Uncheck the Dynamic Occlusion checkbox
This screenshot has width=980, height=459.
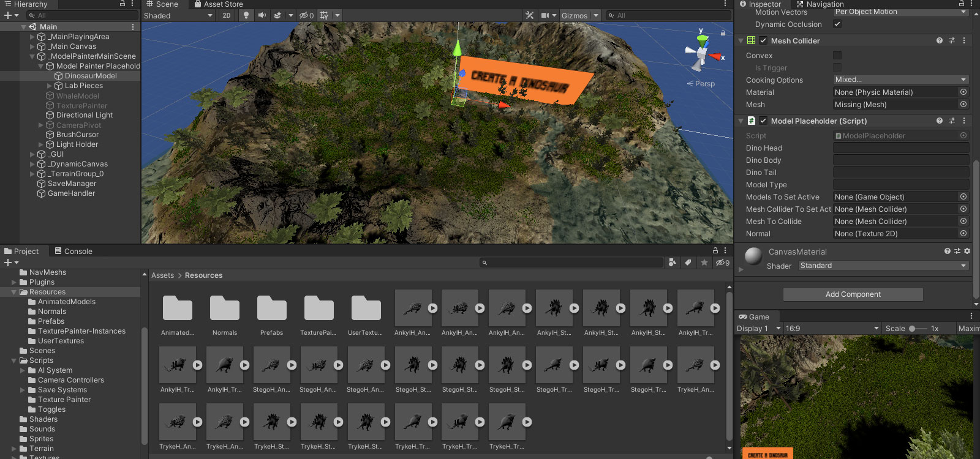(x=837, y=24)
